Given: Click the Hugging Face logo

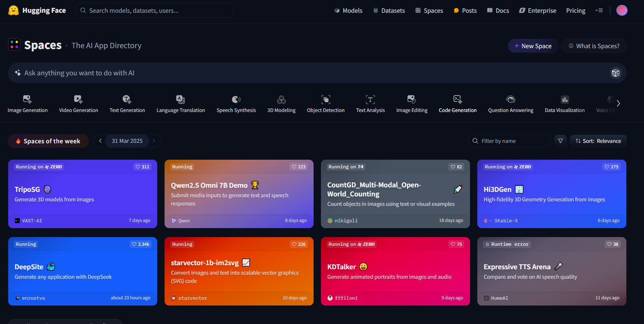Looking at the screenshot, I should coord(37,10).
